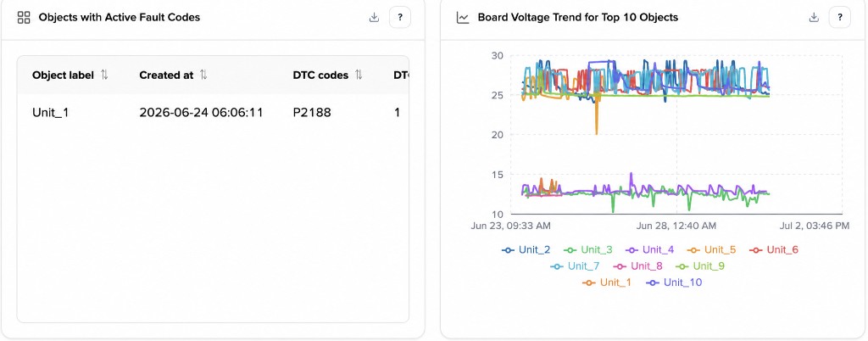Screen dimensions: 868x341
Task: Toggle Unit_4 series in chart legend
Action: (650, 249)
